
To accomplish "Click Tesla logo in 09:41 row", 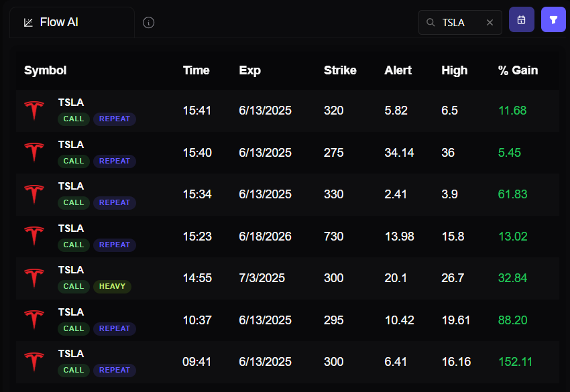I will click(34, 361).
